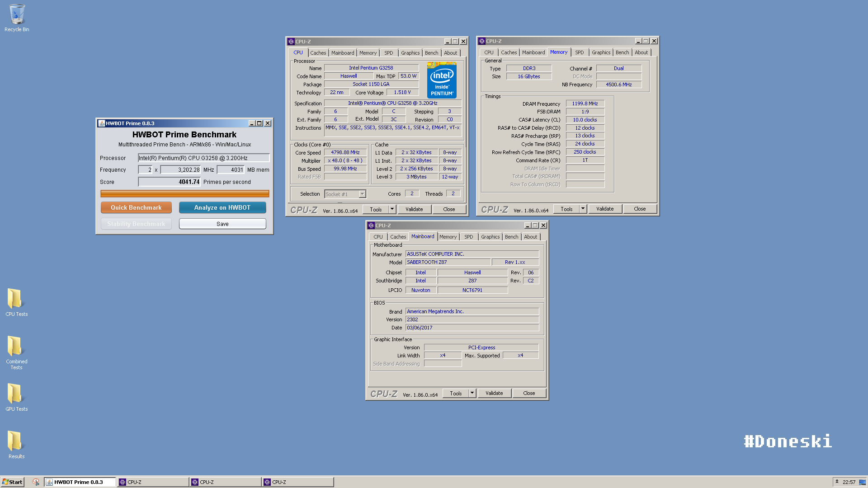The image size is (868, 488).
Task: Open SPD tab in Memory window
Action: (x=579, y=52)
